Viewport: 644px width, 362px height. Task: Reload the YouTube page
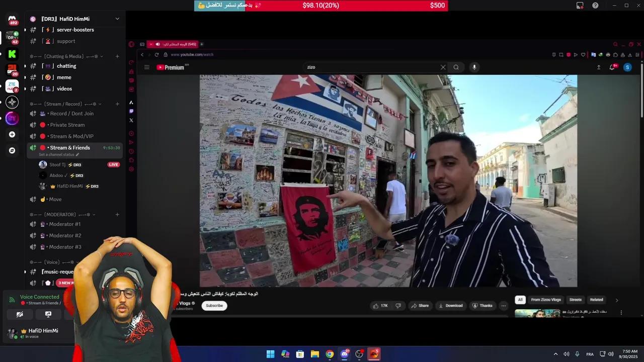[156, 55]
